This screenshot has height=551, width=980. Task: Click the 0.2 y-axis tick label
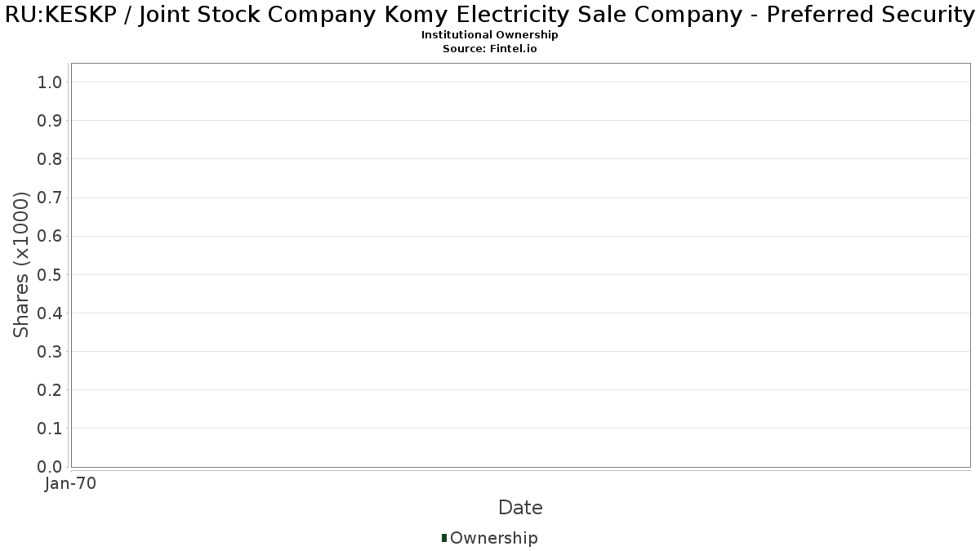tap(50, 389)
